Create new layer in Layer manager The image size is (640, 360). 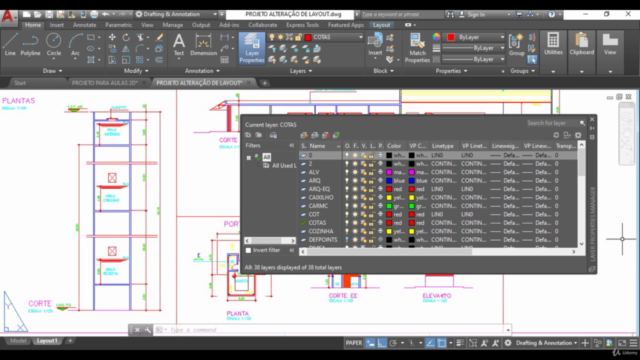point(304,135)
